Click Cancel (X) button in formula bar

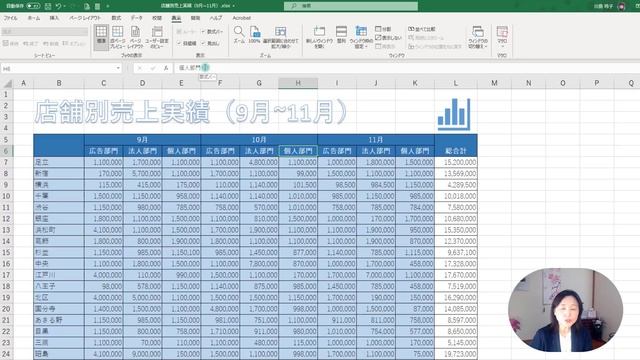(x=140, y=68)
